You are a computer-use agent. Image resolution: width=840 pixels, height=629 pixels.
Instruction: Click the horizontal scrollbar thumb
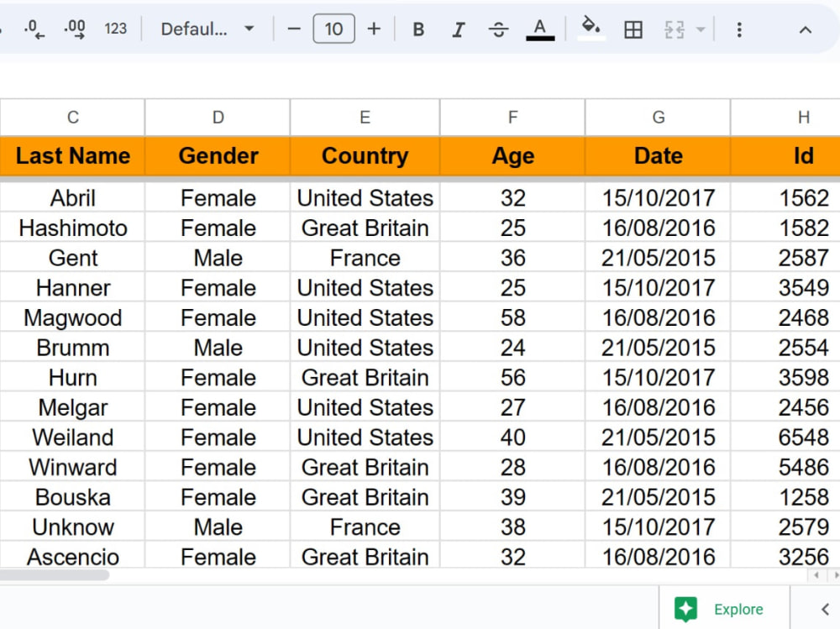pyautogui.click(x=55, y=575)
